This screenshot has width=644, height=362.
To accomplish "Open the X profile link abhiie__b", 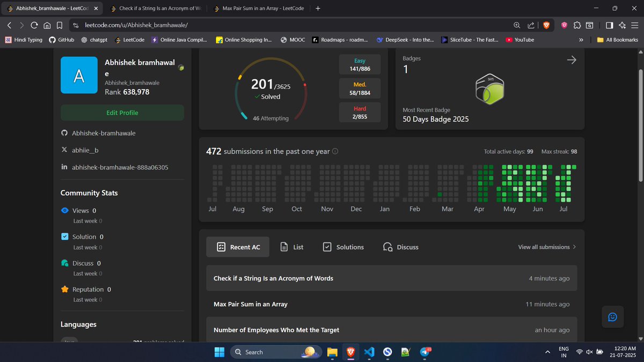I will pyautogui.click(x=85, y=150).
